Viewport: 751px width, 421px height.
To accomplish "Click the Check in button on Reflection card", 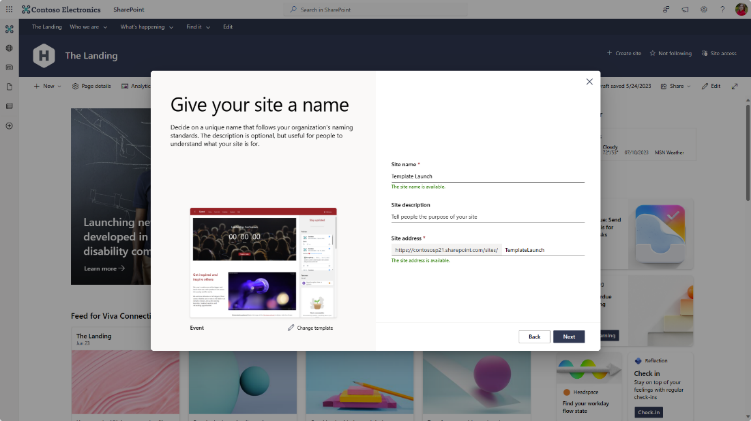I will coord(649,412).
